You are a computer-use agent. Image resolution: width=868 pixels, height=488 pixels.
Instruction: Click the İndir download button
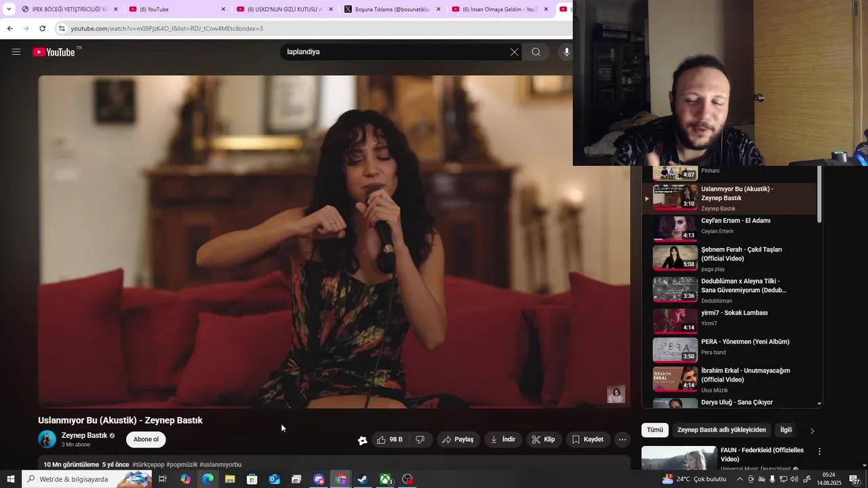coord(503,440)
